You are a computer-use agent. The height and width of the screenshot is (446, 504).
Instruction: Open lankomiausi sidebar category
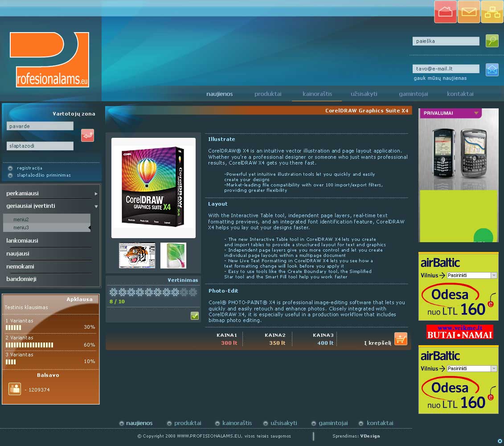(x=22, y=241)
